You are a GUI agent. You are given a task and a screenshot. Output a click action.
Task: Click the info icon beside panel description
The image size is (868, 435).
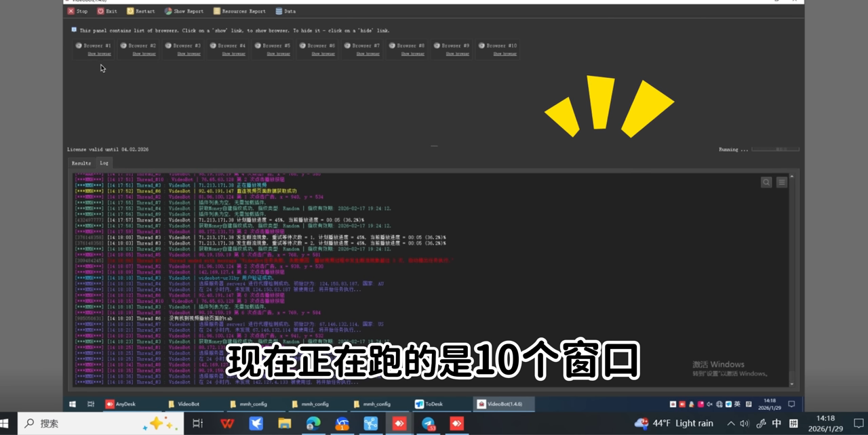coord(74,30)
